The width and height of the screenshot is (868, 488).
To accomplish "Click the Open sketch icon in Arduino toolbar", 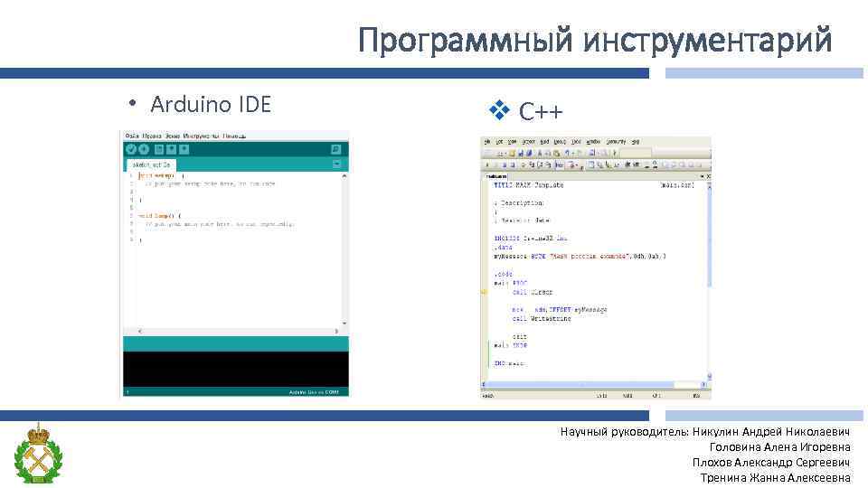I will 172,149.
